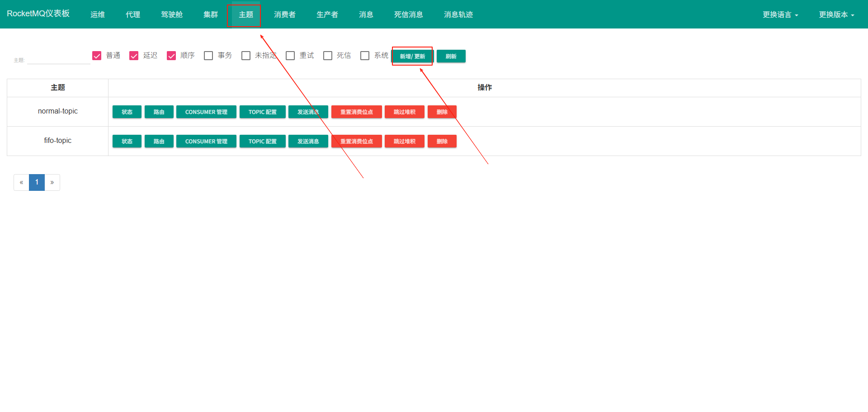The width and height of the screenshot is (868, 412).
Task: Open CONSUMER 管理 for fifo-topic
Action: click(x=206, y=141)
